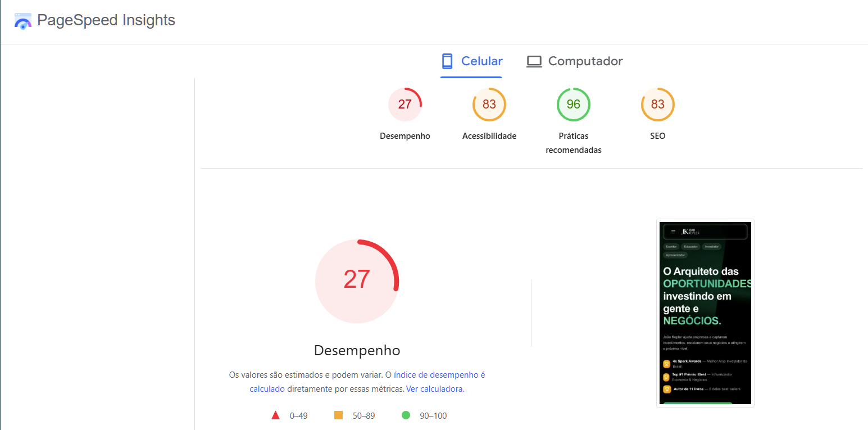Select the phone icon beside Celular

(x=447, y=61)
